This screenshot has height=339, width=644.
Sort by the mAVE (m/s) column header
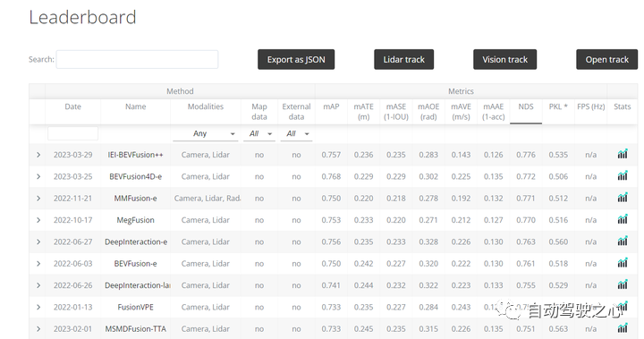coord(461,112)
